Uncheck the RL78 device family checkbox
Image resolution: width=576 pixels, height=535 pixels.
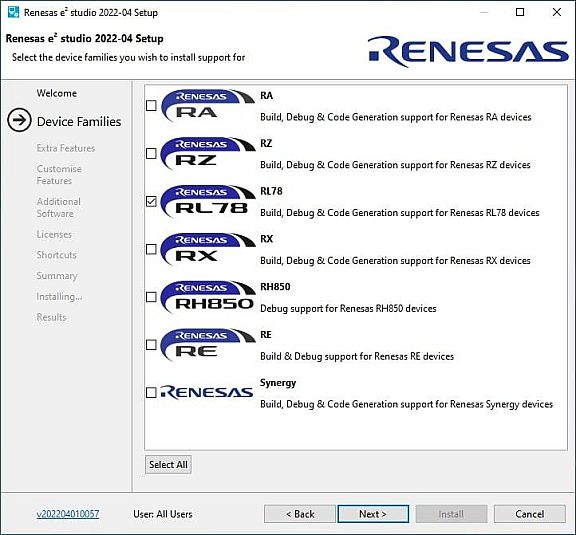(151, 201)
